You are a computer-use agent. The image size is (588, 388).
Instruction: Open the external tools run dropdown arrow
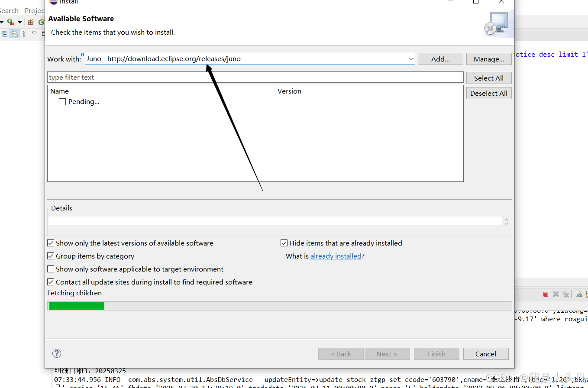(x=19, y=22)
